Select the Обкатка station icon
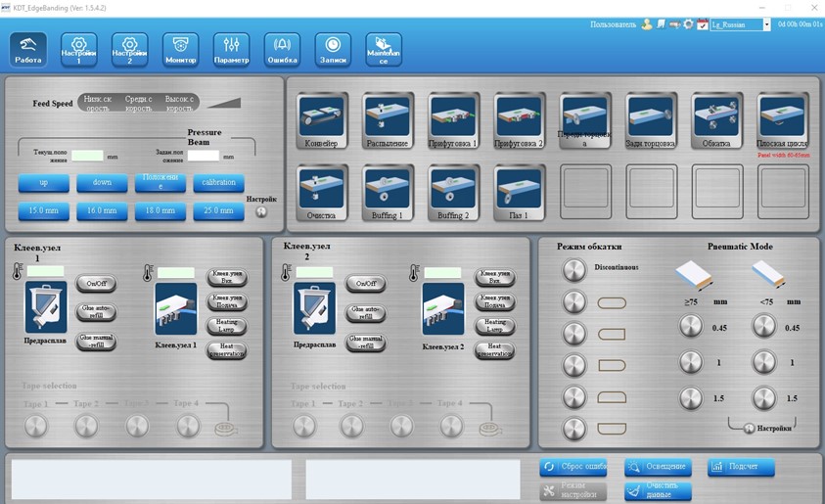825x504 pixels. (716, 115)
